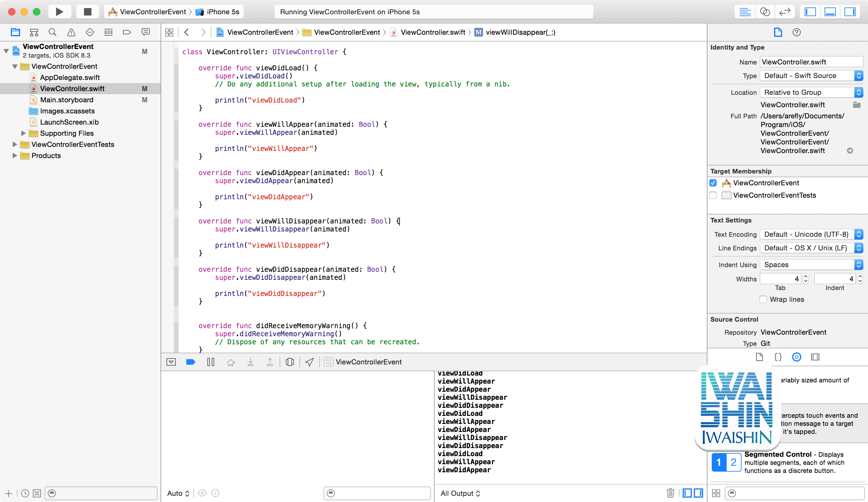Image resolution: width=868 pixels, height=502 pixels.
Task: Open the Test navigator
Action: 90,32
